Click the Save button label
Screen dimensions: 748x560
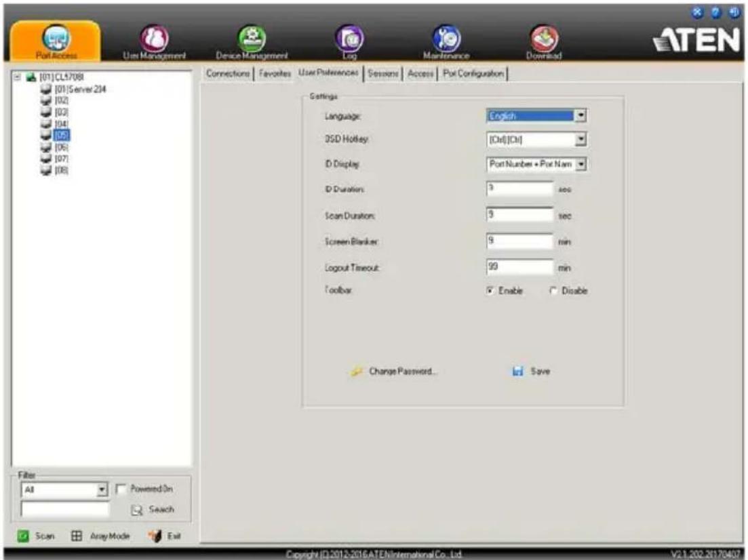pos(540,371)
